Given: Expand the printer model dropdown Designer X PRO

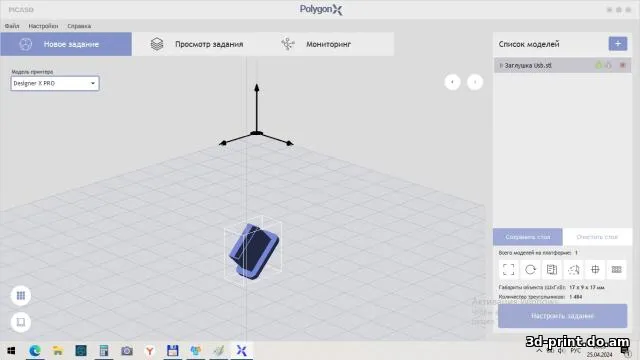Looking at the screenshot, I should pyautogui.click(x=55, y=83).
